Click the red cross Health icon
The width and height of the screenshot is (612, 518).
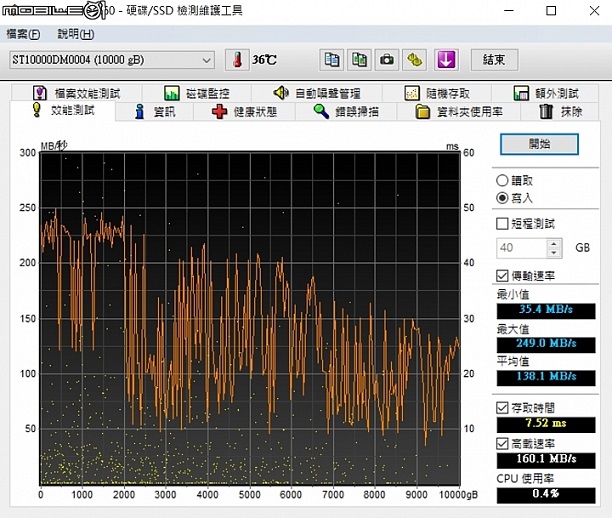(219, 112)
